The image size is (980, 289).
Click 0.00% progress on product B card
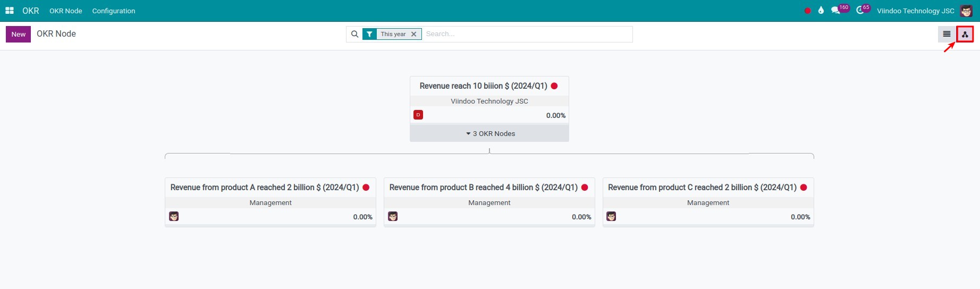[581, 217]
